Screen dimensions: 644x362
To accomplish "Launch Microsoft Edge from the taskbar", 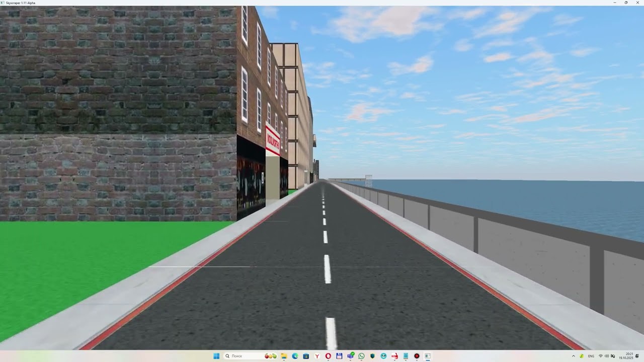I will 295,356.
